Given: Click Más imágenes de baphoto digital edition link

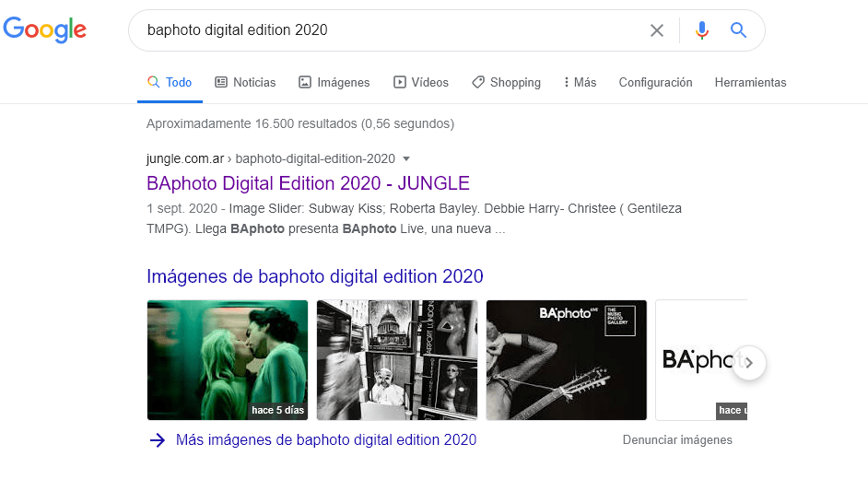Looking at the screenshot, I should click(326, 439).
